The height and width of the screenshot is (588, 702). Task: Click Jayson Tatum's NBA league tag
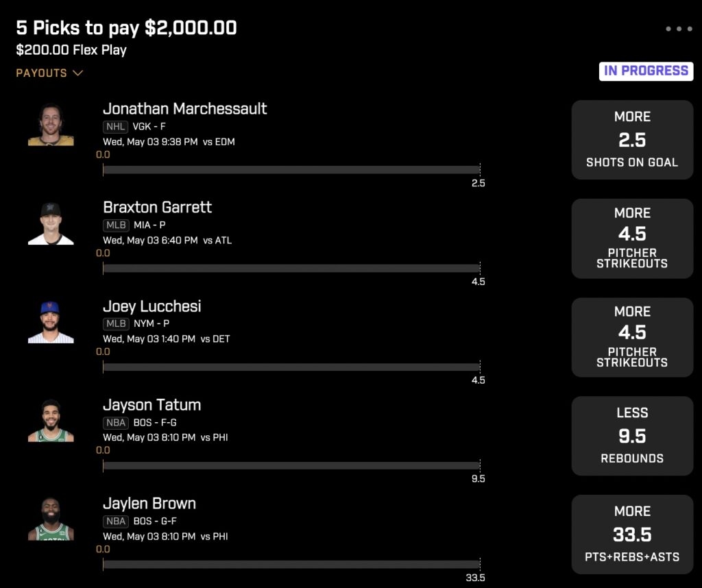(116, 422)
